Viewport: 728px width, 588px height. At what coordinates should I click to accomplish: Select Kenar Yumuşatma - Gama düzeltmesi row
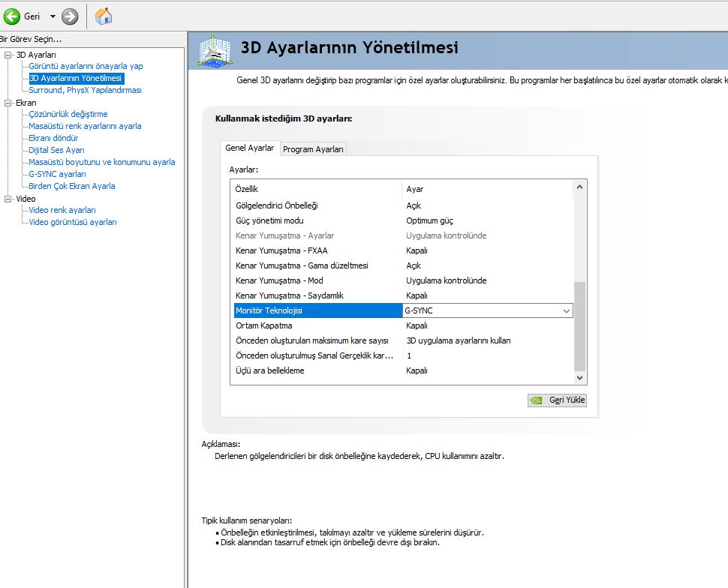click(x=402, y=265)
